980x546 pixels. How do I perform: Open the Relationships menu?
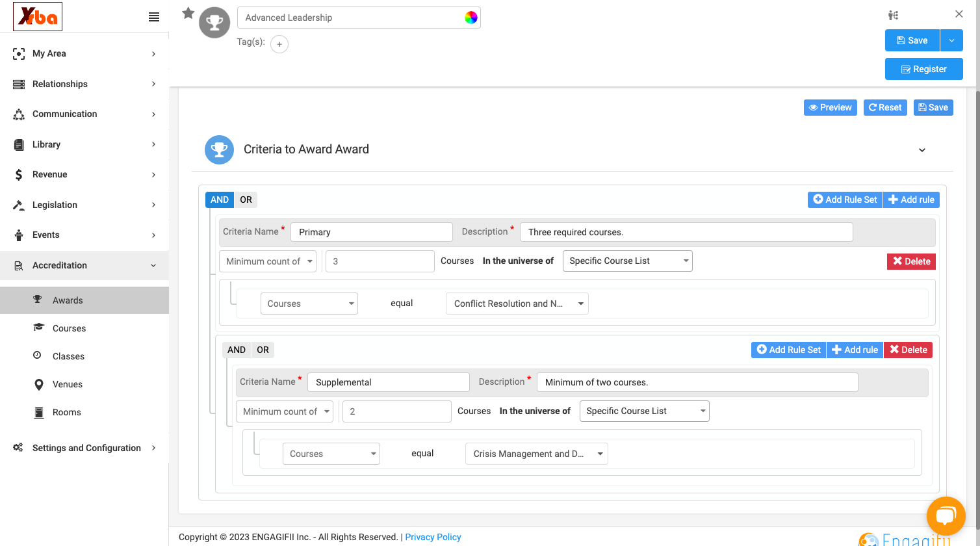pos(84,84)
